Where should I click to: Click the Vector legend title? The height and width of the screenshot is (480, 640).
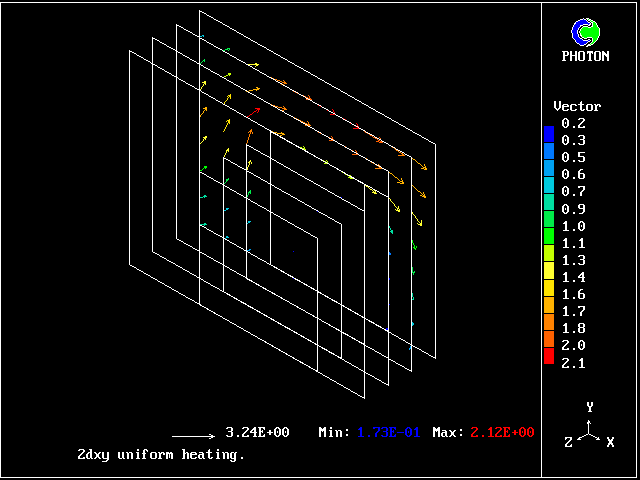coord(577,106)
